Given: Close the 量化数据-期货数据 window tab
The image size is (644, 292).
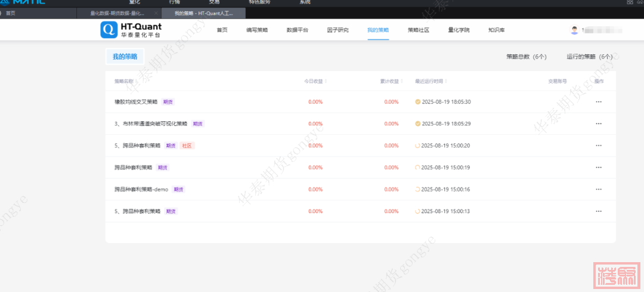Looking at the screenshot, I should (156, 13).
